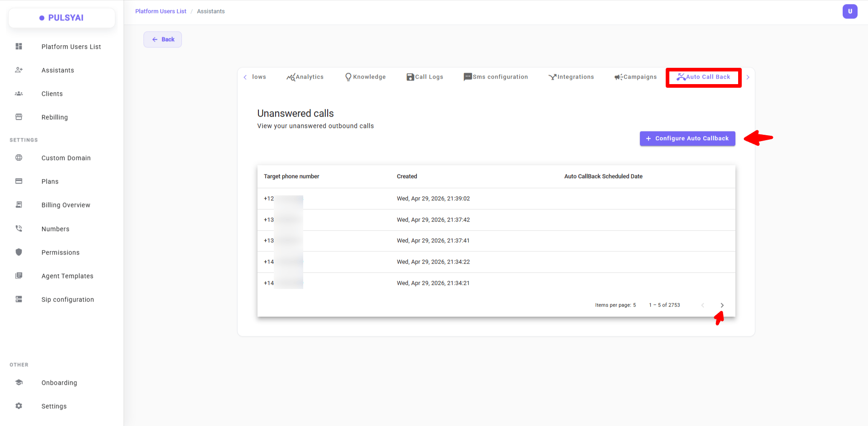Image resolution: width=868 pixels, height=426 pixels.
Task: Click the Billing Overview receipt icon
Action: point(19,204)
